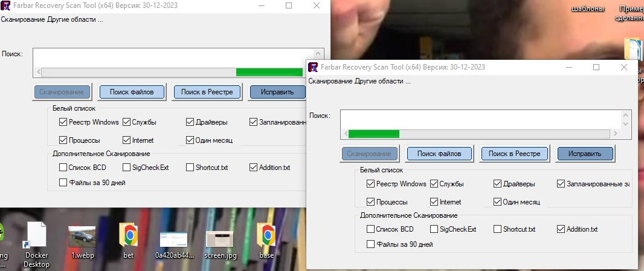
Task: Enable 'Список BCD' in front window
Action: (x=370, y=229)
